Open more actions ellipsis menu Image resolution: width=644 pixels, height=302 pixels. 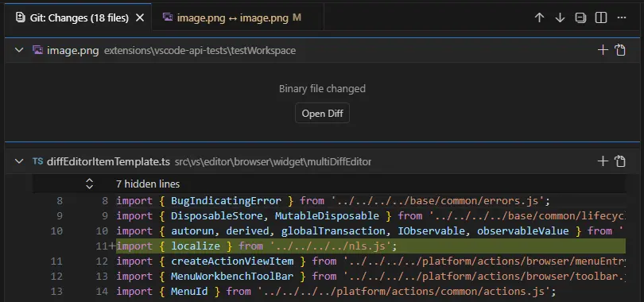[x=622, y=17]
